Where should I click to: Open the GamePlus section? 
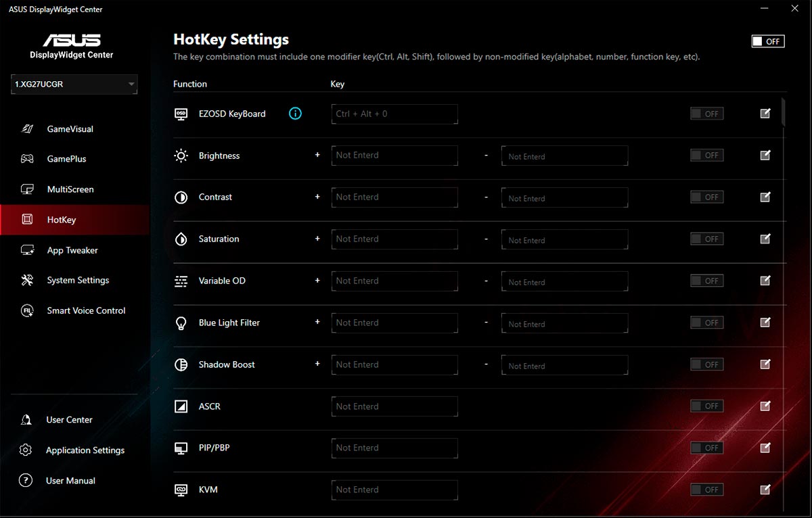tap(74, 159)
